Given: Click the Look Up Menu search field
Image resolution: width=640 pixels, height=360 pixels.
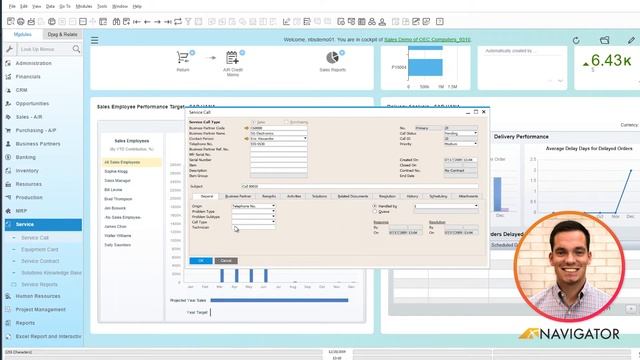Looking at the screenshot, I should 45,49.
